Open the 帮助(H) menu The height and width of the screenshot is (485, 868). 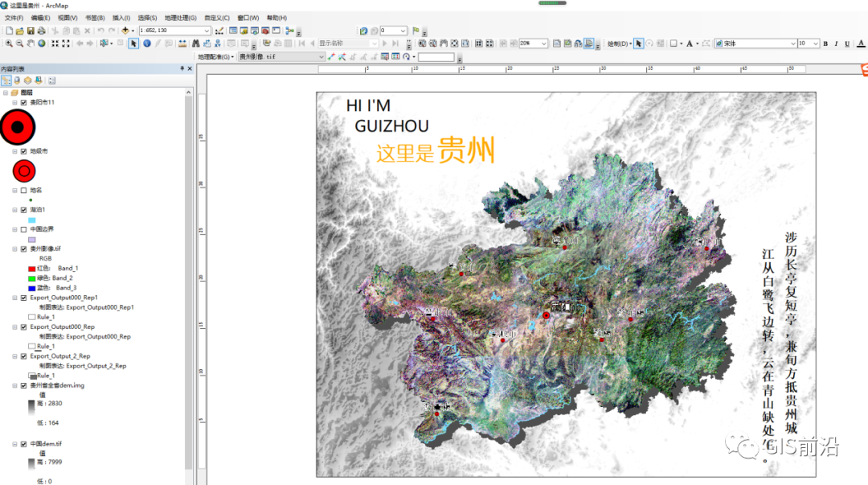point(276,18)
